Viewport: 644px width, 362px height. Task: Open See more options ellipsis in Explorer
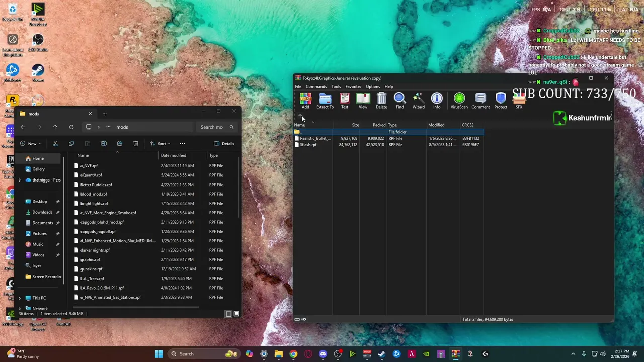(x=183, y=144)
